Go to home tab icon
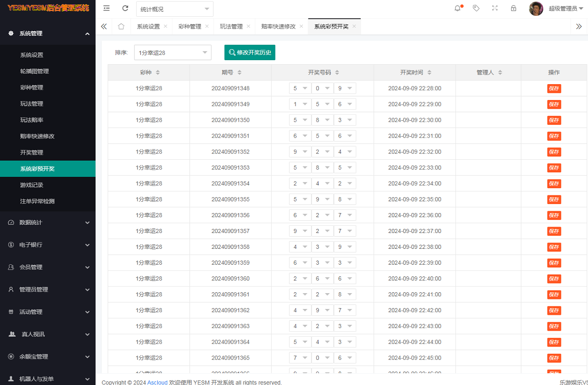This screenshot has height=385, width=588. tap(121, 26)
